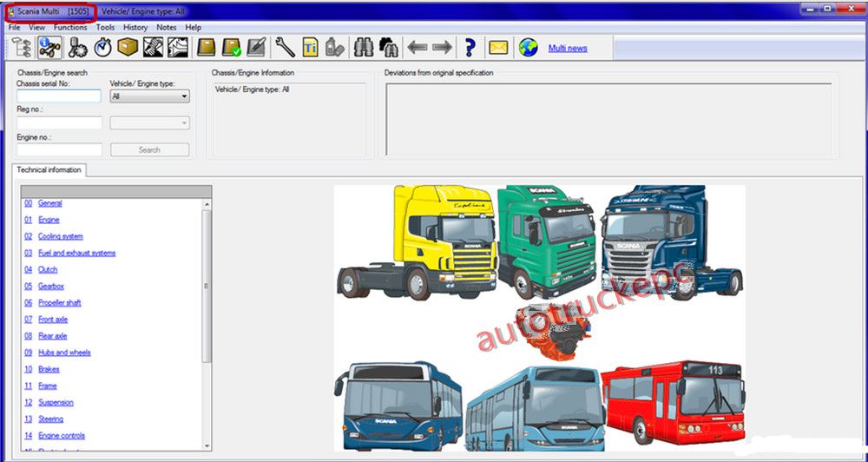Click the notepad with pen icon
The width and height of the screenshot is (868, 462).
(x=256, y=48)
